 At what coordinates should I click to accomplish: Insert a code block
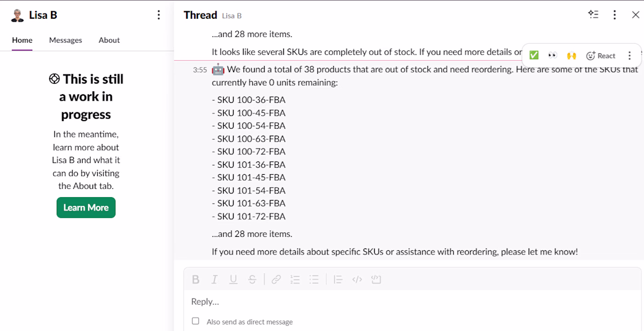(x=376, y=280)
